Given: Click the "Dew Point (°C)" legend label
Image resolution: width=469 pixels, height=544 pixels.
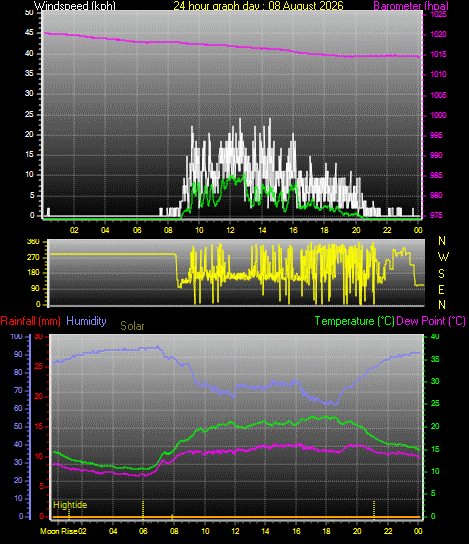Looking at the screenshot, I should (x=431, y=321).
